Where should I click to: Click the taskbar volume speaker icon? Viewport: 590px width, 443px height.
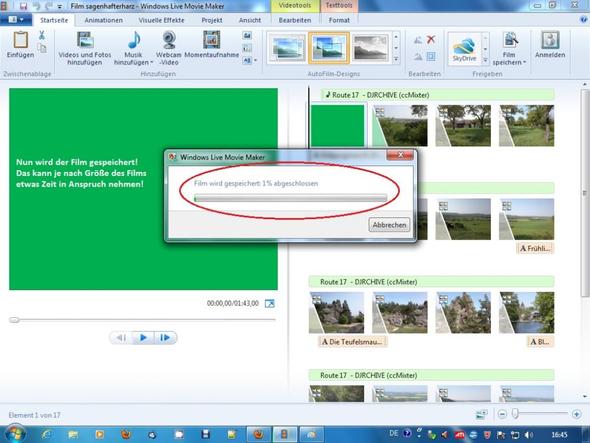click(x=529, y=435)
